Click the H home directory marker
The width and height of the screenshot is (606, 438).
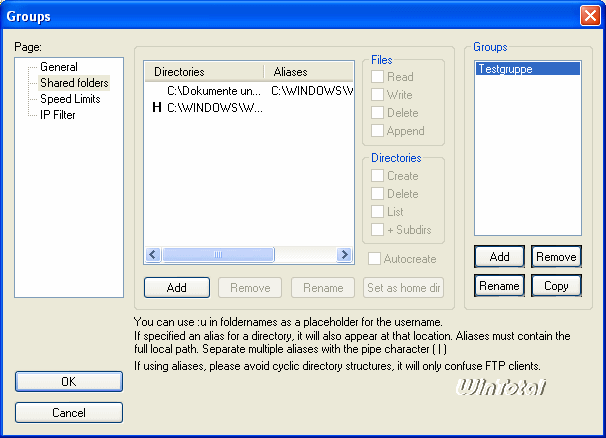coord(157,107)
